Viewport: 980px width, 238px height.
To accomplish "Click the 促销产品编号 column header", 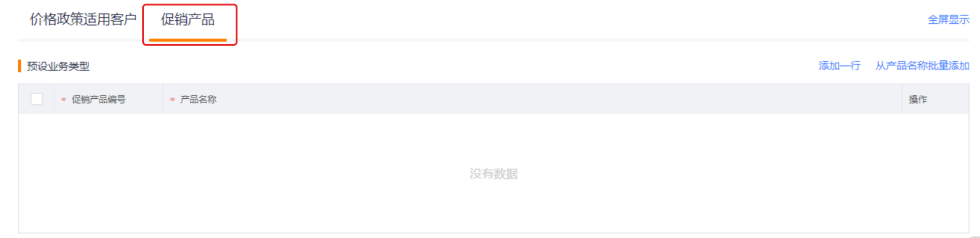I will click(x=98, y=99).
